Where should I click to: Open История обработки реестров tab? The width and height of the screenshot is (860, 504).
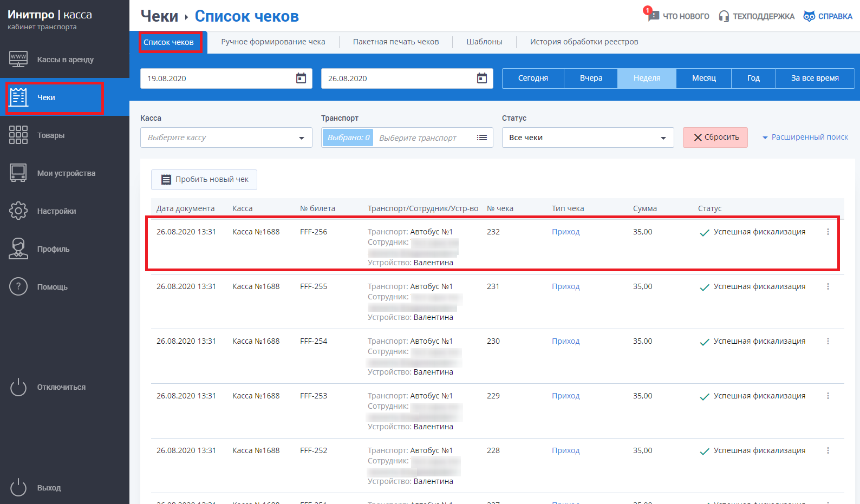584,42
